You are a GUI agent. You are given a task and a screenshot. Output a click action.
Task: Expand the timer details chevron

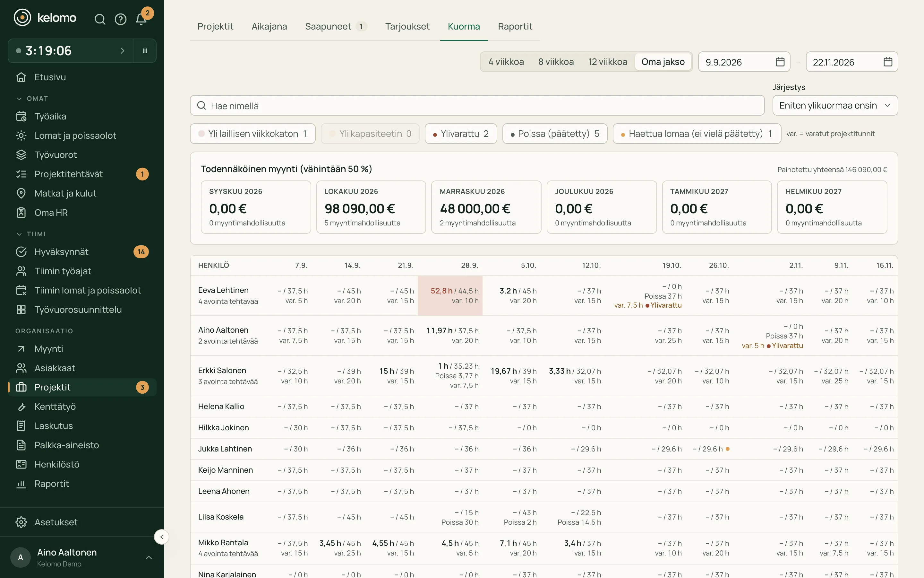(x=122, y=50)
